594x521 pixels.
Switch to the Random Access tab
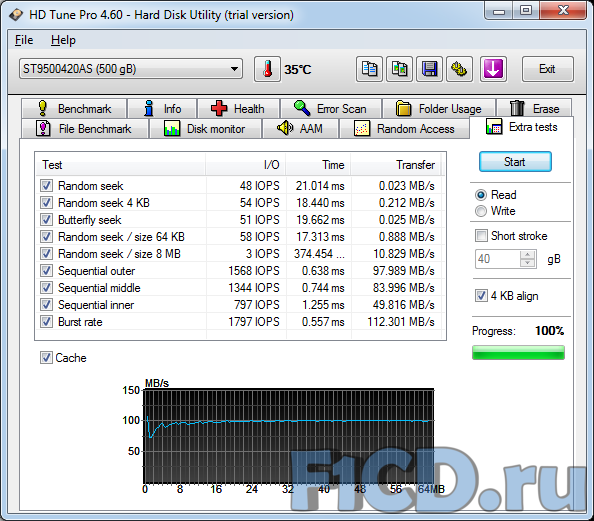coord(404,129)
